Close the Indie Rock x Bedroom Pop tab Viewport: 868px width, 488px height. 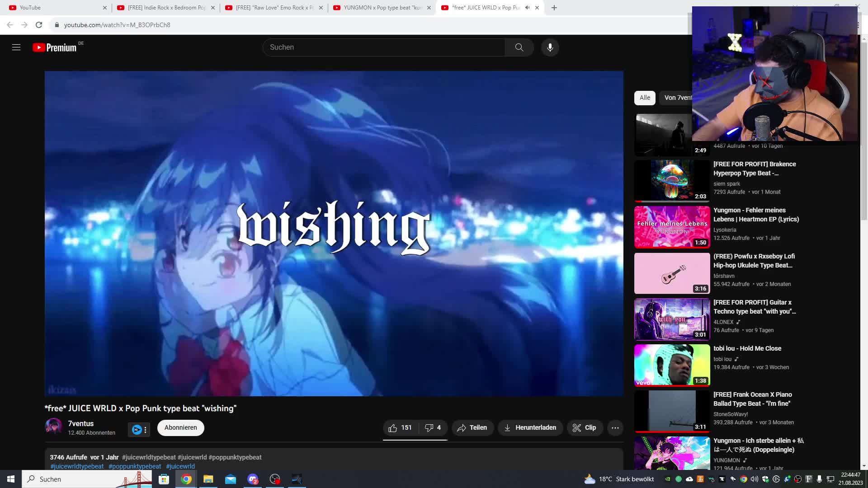(213, 8)
